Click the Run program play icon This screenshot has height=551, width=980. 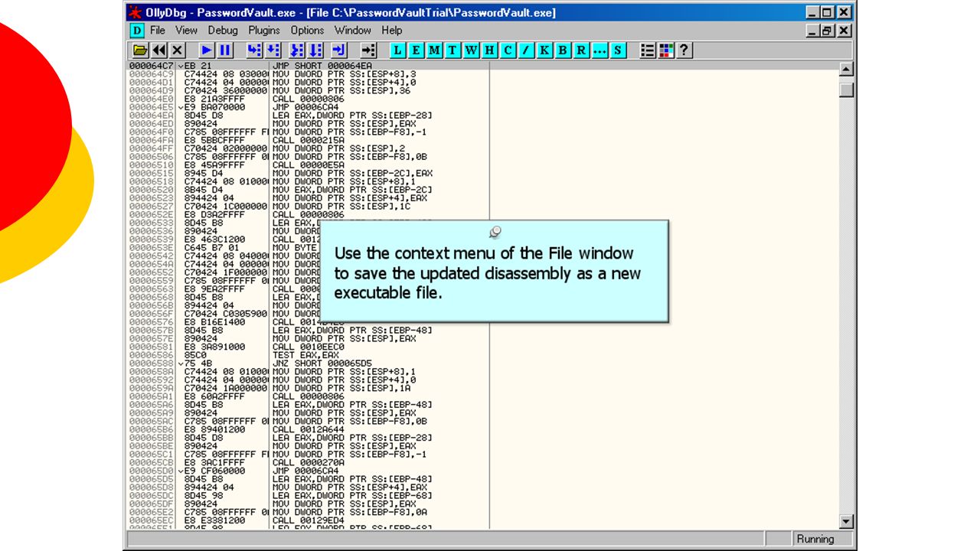(207, 51)
